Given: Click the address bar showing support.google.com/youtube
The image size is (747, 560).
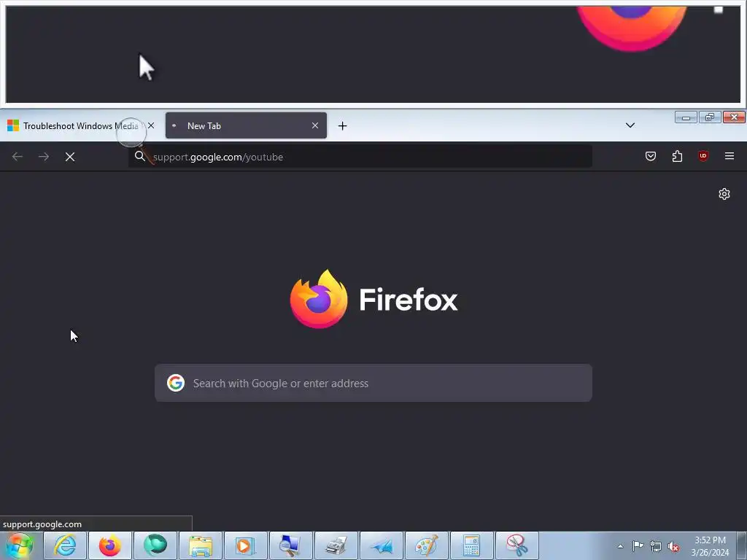Looking at the screenshot, I should coord(360,157).
